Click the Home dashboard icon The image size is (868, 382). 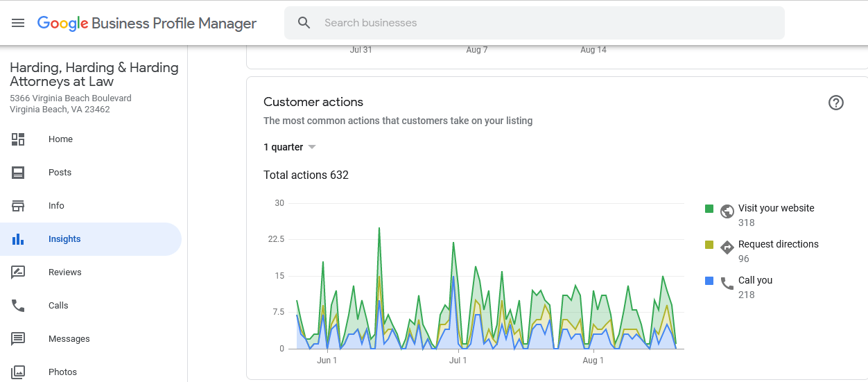pos(18,139)
